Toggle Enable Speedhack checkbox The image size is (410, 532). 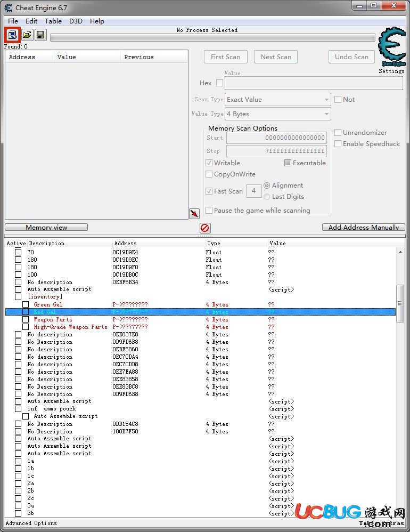coord(338,143)
